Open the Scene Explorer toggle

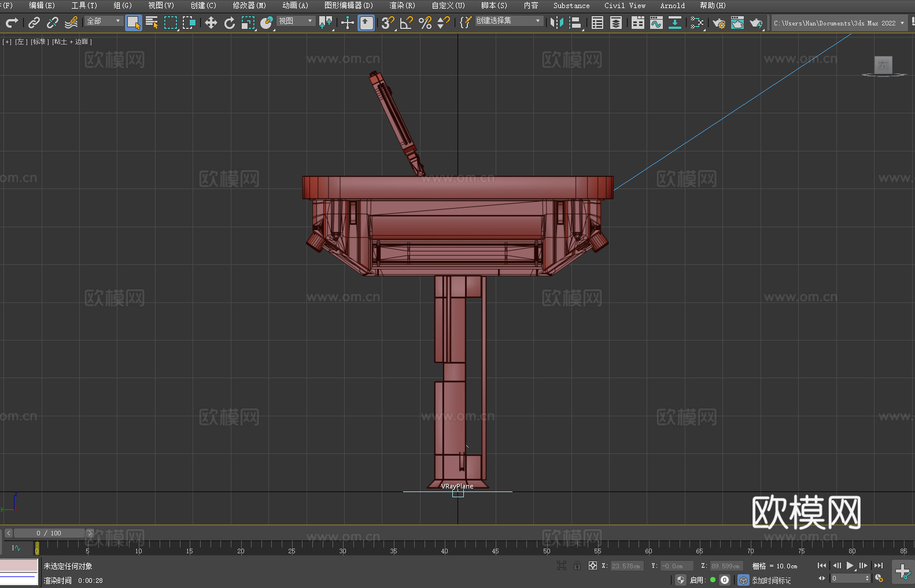pyautogui.click(x=597, y=23)
